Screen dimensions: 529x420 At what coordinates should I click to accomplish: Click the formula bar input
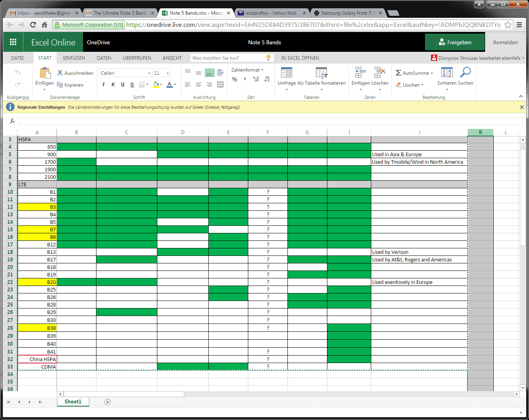(x=271, y=121)
